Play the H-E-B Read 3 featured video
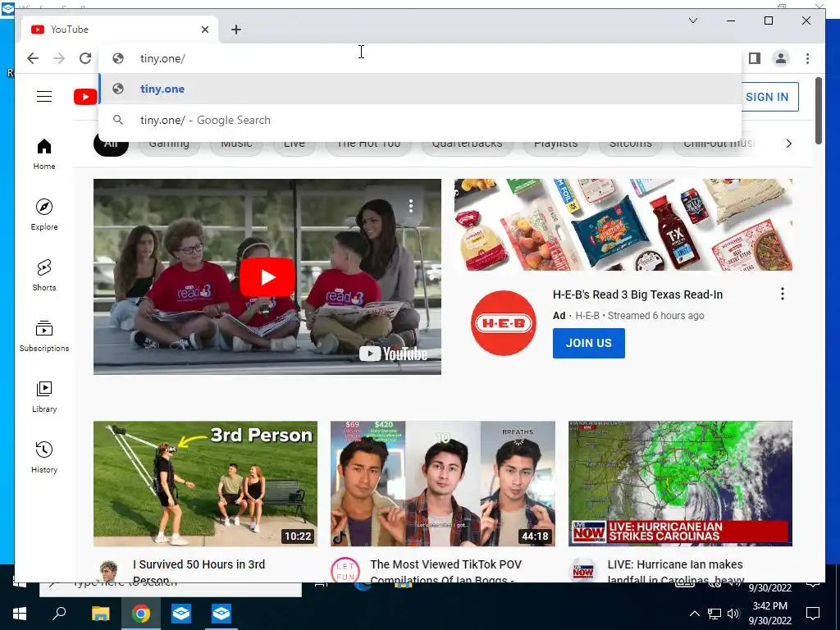Image resolution: width=840 pixels, height=630 pixels. click(x=267, y=277)
